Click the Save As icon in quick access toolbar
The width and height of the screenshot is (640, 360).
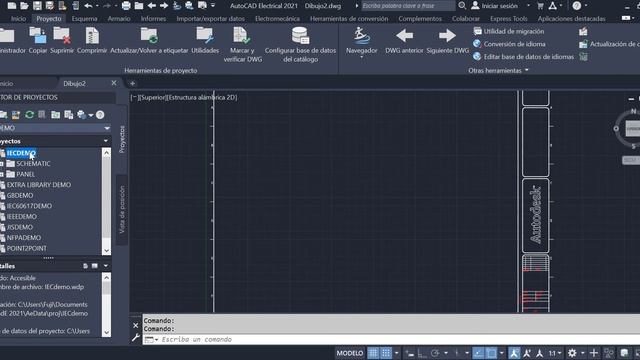[50, 6]
